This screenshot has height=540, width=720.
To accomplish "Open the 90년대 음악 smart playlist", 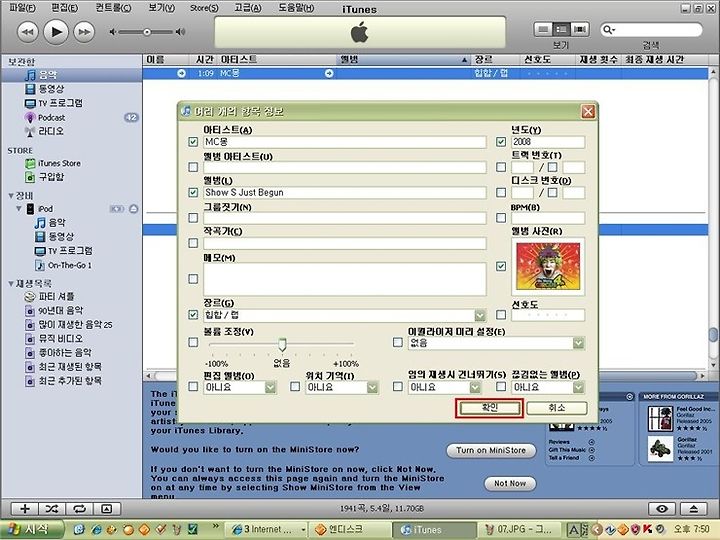I will click(54, 311).
